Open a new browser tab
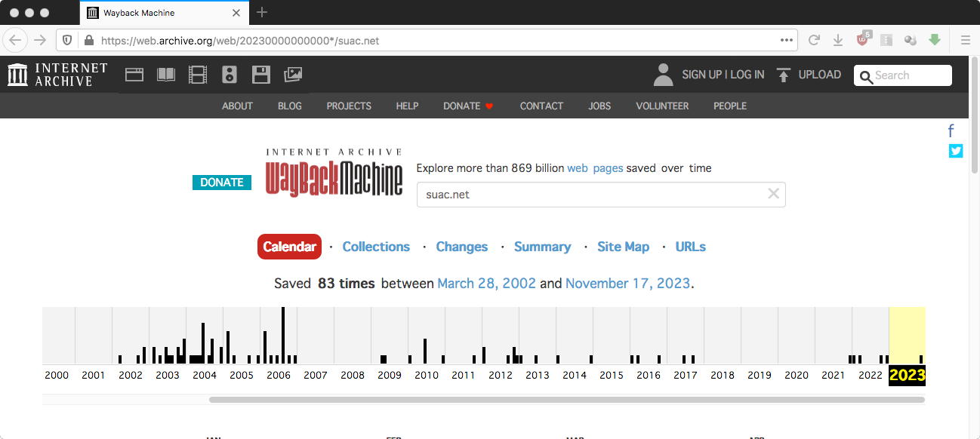Screen dimensions: 980x439 pyautogui.click(x=262, y=12)
